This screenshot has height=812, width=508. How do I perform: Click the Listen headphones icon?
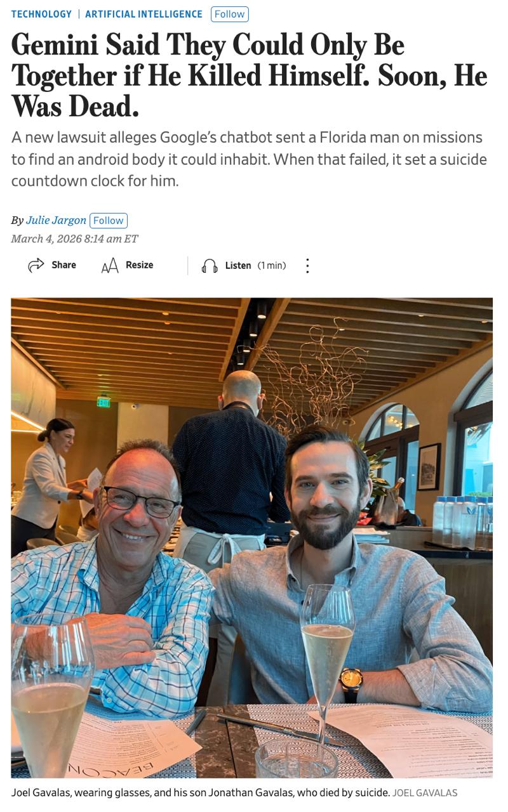[x=210, y=266]
